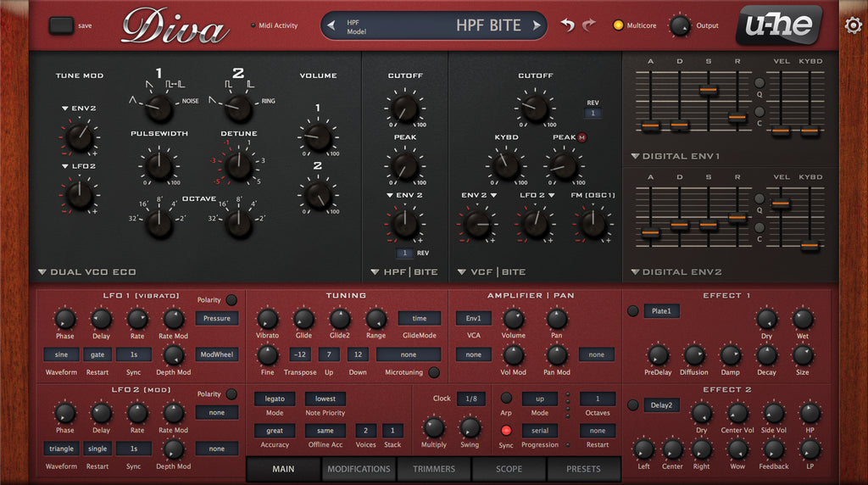
Task: Click the Glide knob
Action: pos(303,319)
